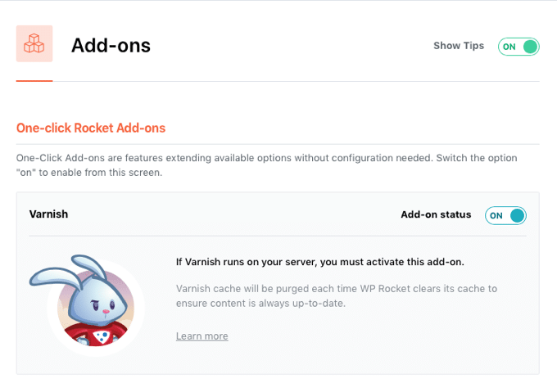Select the Varnish card title
This screenshot has height=392, width=557.
pyautogui.click(x=48, y=214)
